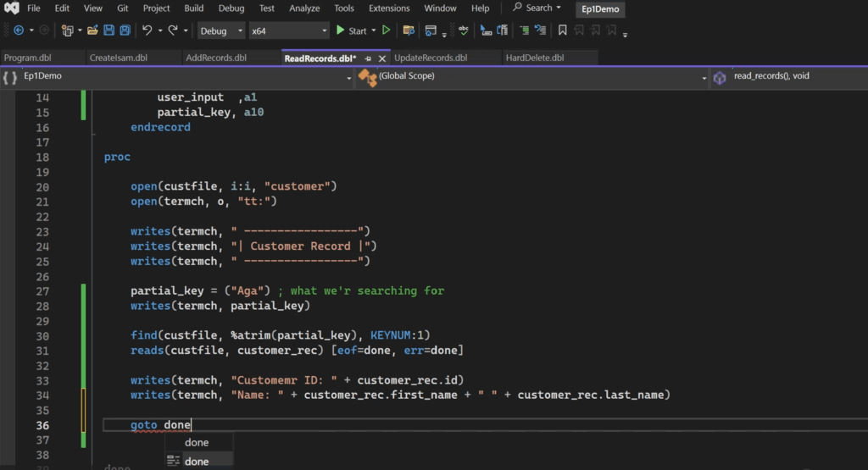Click Start Without Debugging outline play icon
The width and height of the screenshot is (868, 470).
[x=387, y=30]
